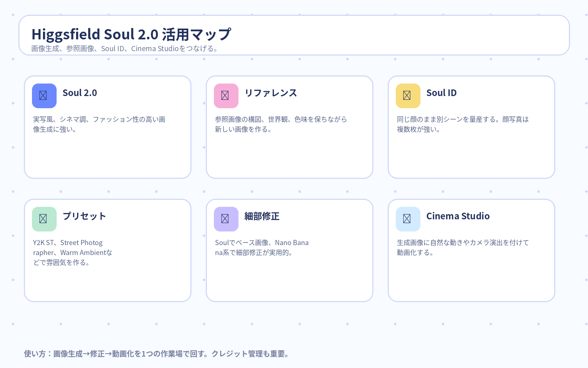Image resolution: width=588 pixels, height=368 pixels.
Task: Click the green icon beside プリセット
Action: [x=44, y=219]
